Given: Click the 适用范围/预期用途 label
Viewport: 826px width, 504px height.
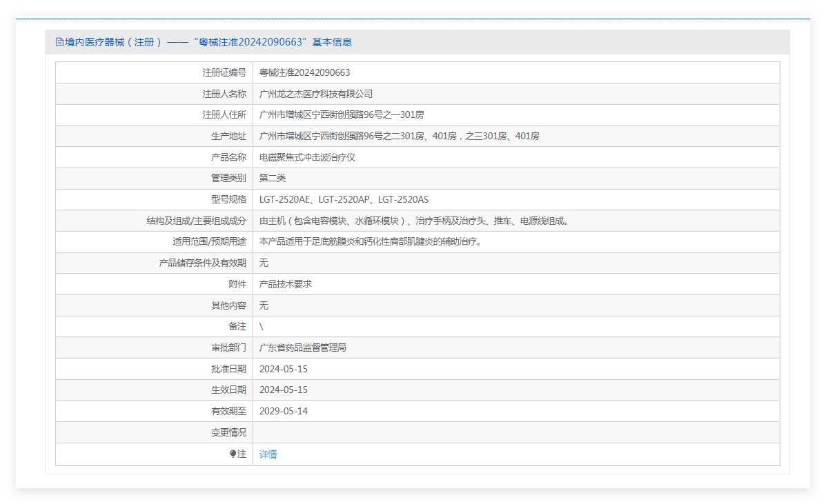Looking at the screenshot, I should click(210, 242).
